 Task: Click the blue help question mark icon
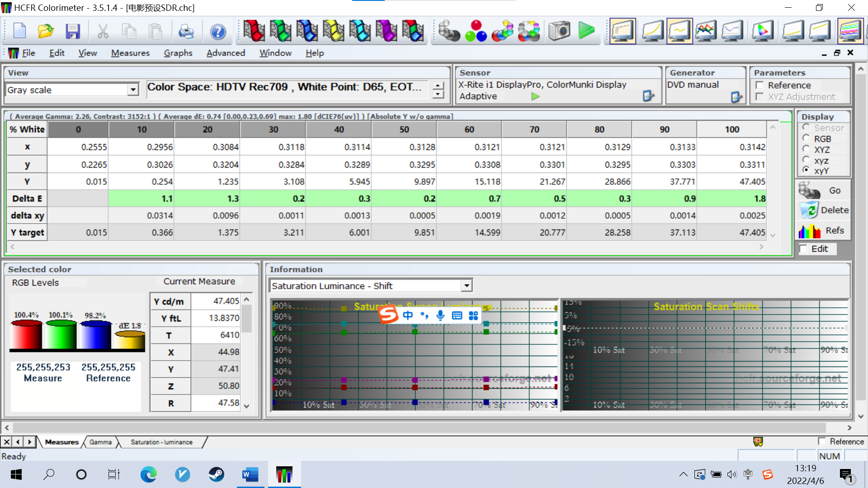pyautogui.click(x=218, y=31)
